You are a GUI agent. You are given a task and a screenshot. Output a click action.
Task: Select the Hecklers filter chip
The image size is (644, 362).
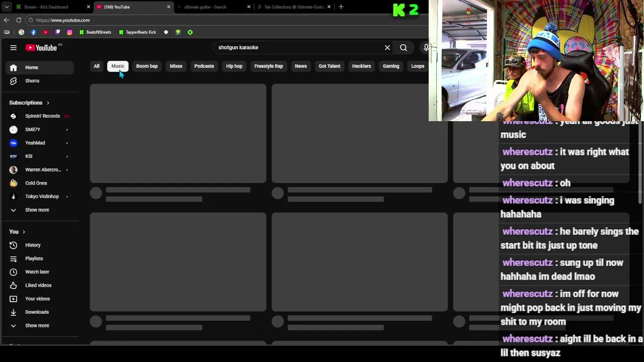pos(361,66)
